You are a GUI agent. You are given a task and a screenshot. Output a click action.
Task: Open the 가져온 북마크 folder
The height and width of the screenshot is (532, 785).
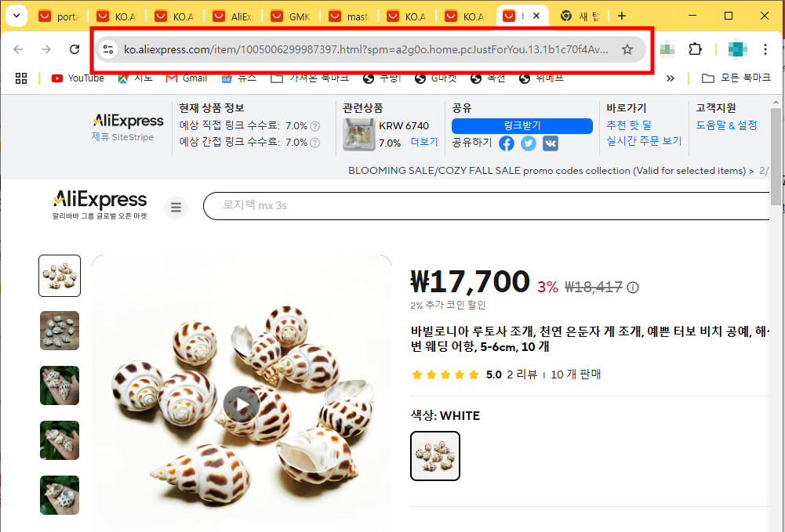click(x=310, y=78)
